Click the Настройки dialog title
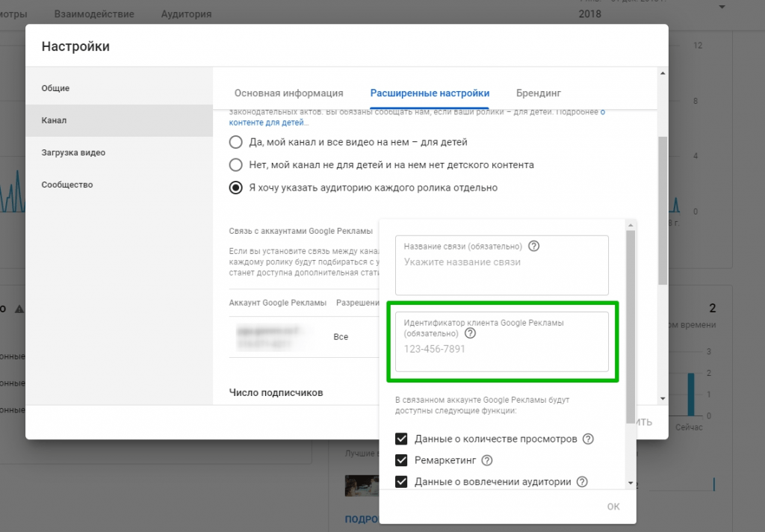 [x=75, y=46]
